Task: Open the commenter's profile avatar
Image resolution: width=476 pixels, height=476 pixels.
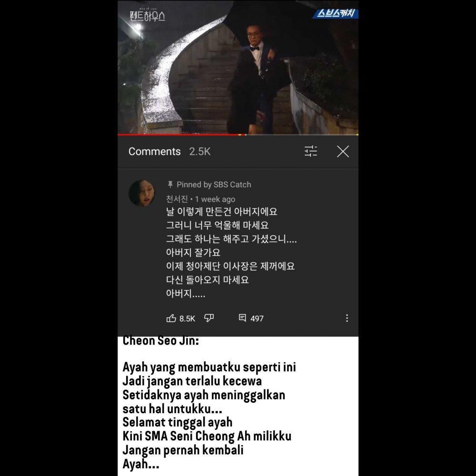Action: point(141,193)
